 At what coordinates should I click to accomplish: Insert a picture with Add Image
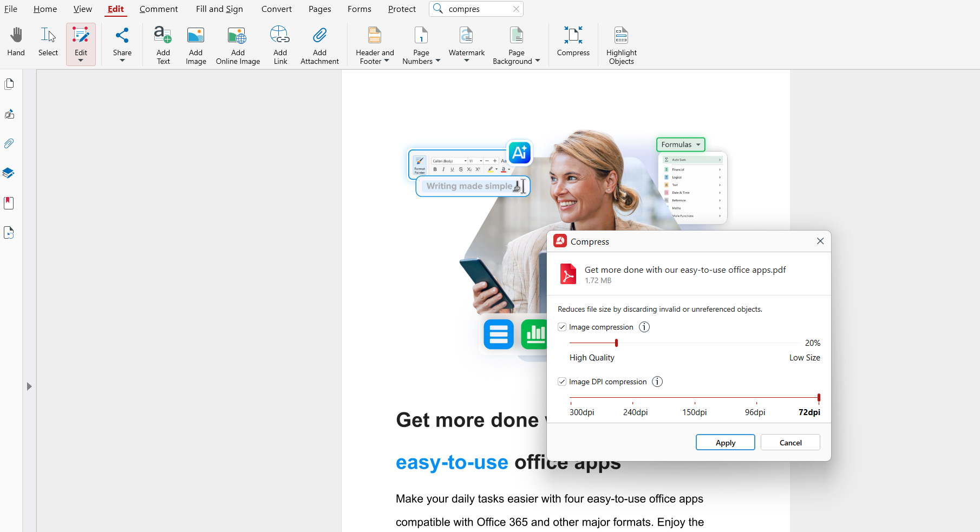point(195,43)
